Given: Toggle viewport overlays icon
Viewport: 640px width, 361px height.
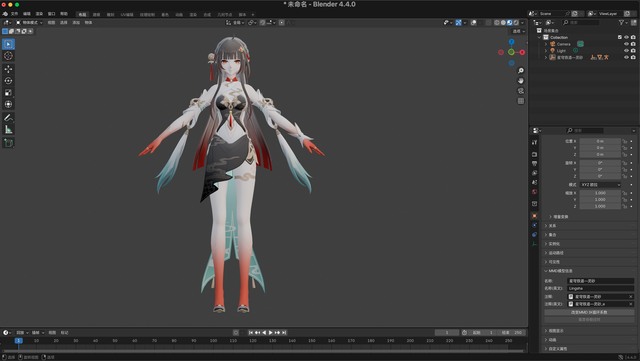Looking at the screenshot, I should pyautogui.click(x=473, y=22).
